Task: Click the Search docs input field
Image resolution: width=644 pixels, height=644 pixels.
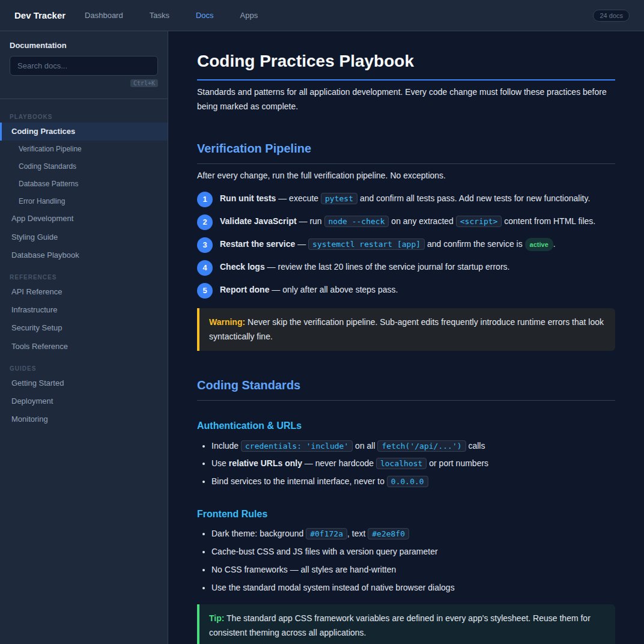Action: (x=84, y=65)
